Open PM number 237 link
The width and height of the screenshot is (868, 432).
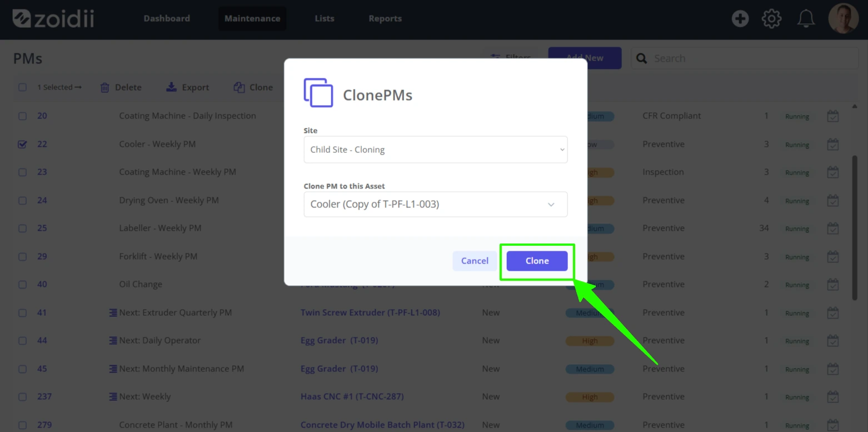coord(44,396)
